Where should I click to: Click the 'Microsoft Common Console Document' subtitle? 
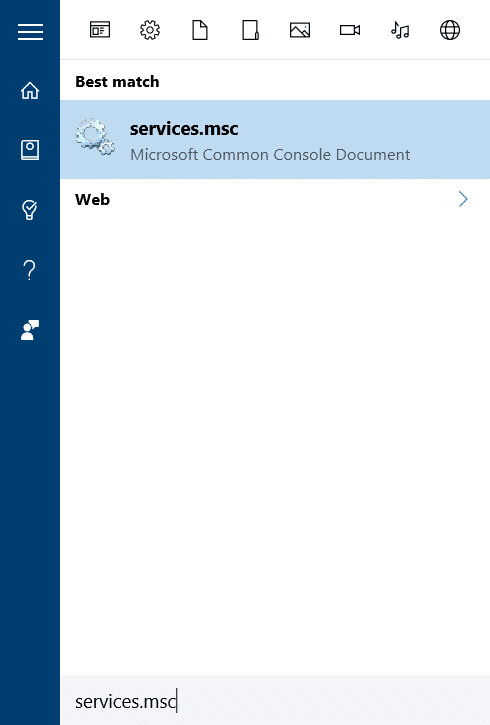(270, 154)
